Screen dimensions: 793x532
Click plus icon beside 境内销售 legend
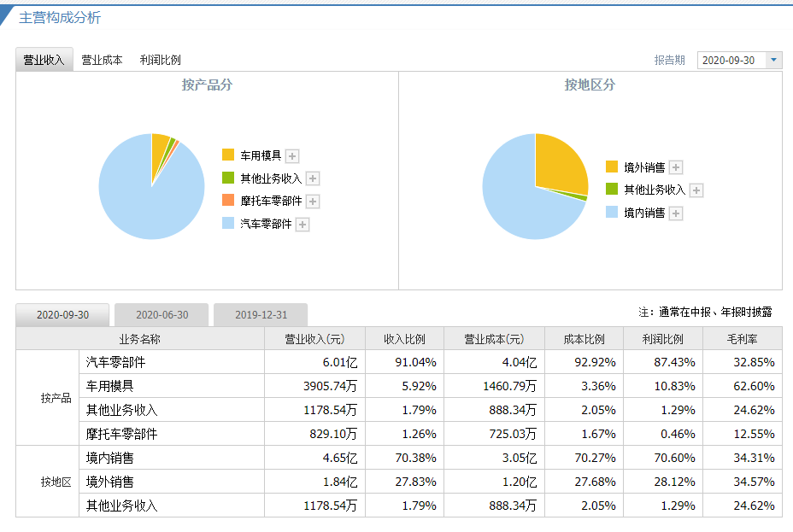tap(676, 213)
